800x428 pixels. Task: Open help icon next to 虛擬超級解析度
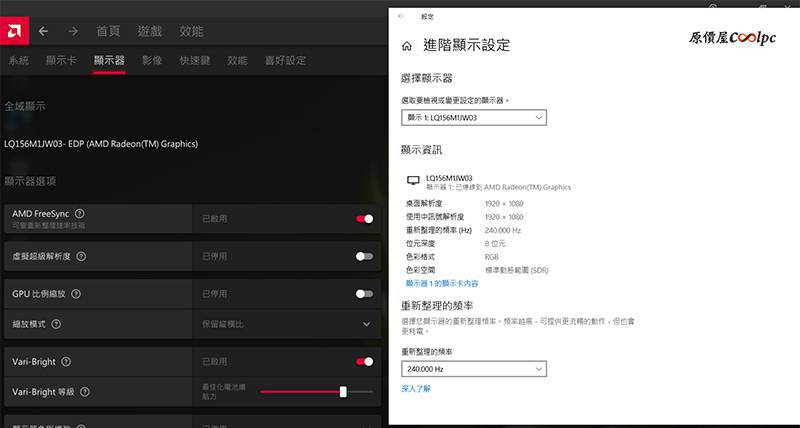click(x=81, y=256)
